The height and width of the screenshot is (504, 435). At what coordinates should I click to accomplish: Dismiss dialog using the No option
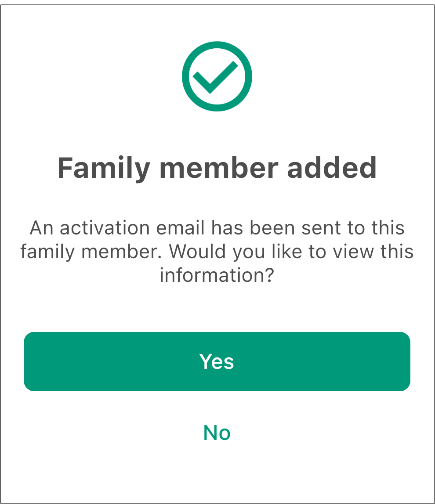click(217, 432)
